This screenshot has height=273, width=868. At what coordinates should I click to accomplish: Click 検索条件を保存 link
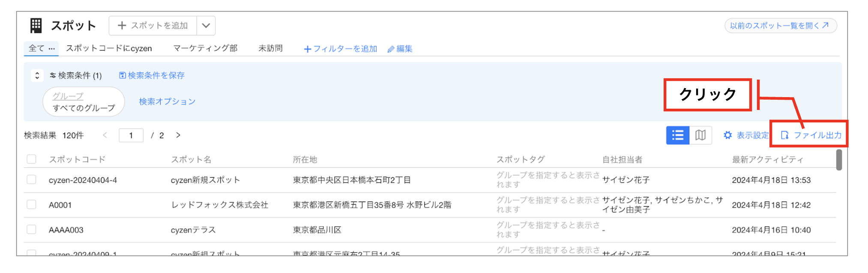[152, 75]
